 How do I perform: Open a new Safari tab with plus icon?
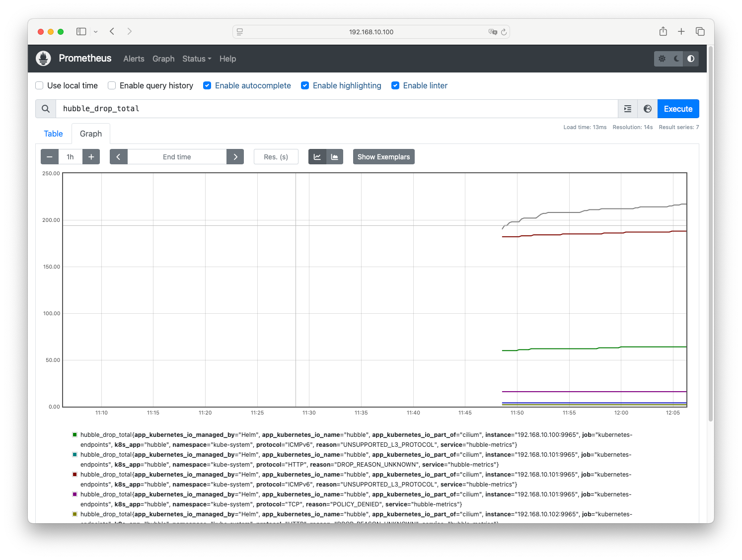point(681,31)
